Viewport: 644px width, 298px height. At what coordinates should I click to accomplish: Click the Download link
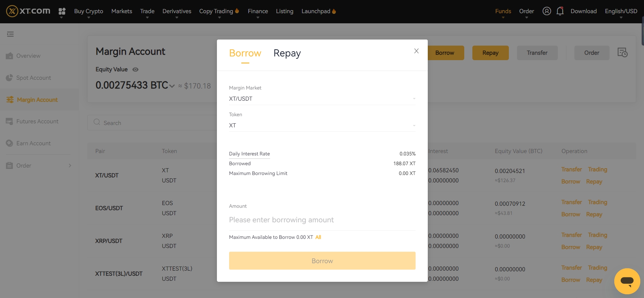584,11
